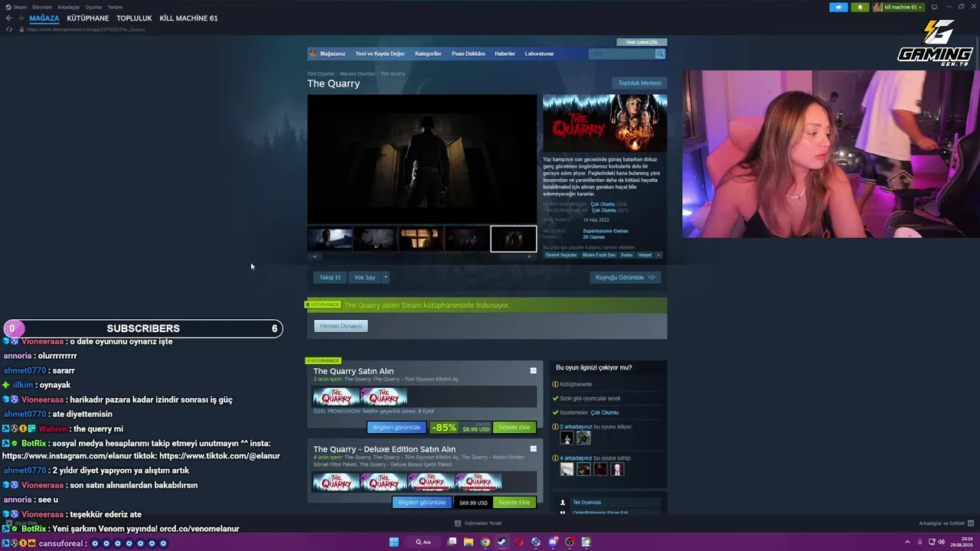Click Kuyruğu Görüntüle button

click(626, 277)
